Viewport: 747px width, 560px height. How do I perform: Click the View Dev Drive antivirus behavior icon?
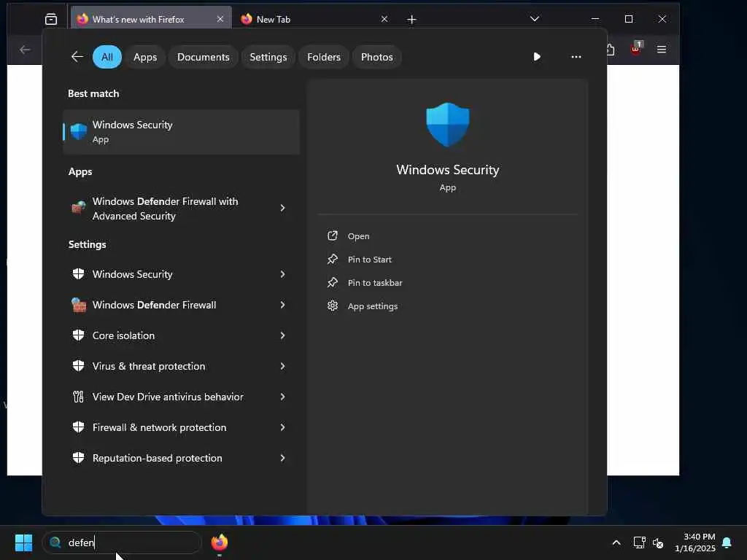pos(79,397)
